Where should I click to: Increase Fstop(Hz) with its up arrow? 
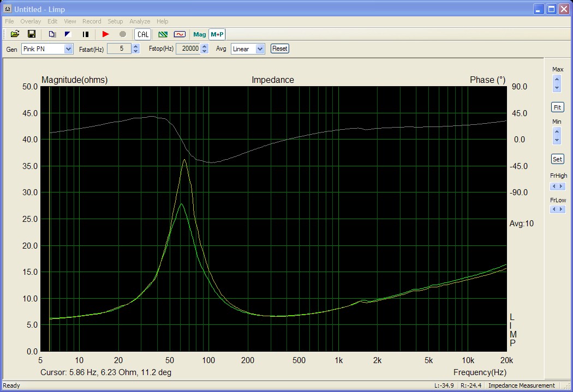(205, 46)
